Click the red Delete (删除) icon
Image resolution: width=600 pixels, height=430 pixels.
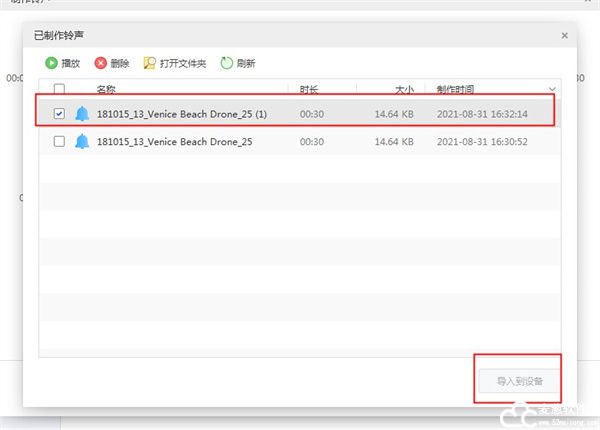pyautogui.click(x=100, y=63)
